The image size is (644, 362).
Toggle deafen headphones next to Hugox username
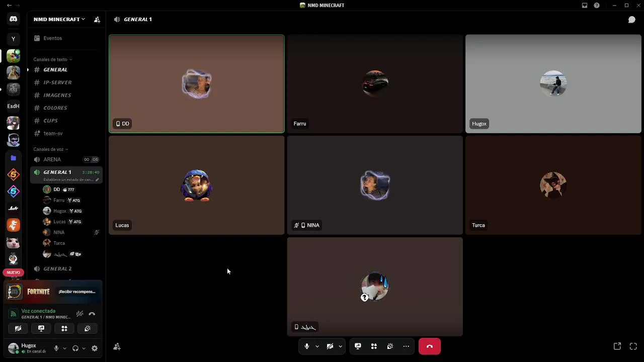click(75, 348)
